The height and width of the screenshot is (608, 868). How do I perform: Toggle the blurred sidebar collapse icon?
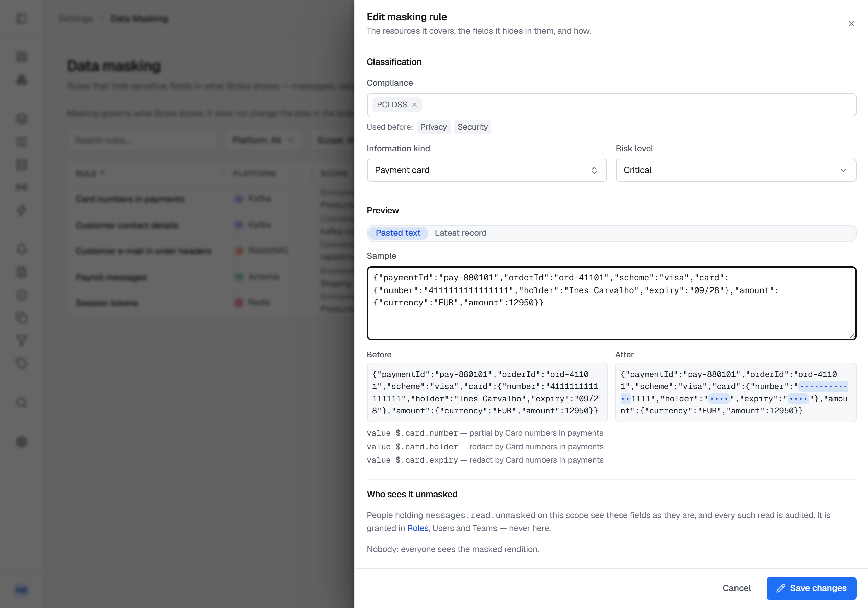coord(22,19)
